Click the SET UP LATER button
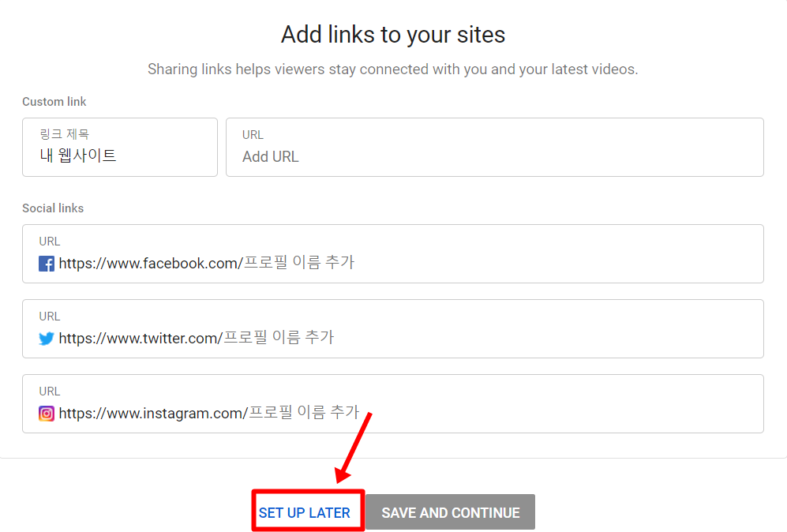This screenshot has width=787, height=532. point(305,512)
